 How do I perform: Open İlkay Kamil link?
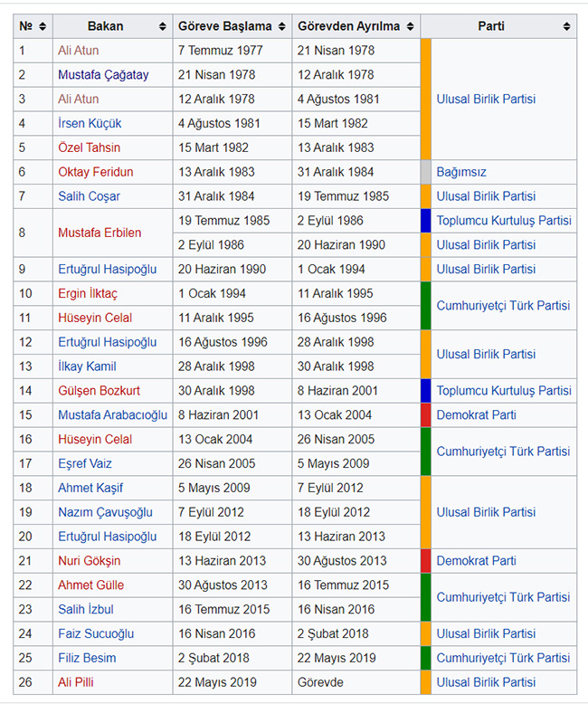(87, 366)
